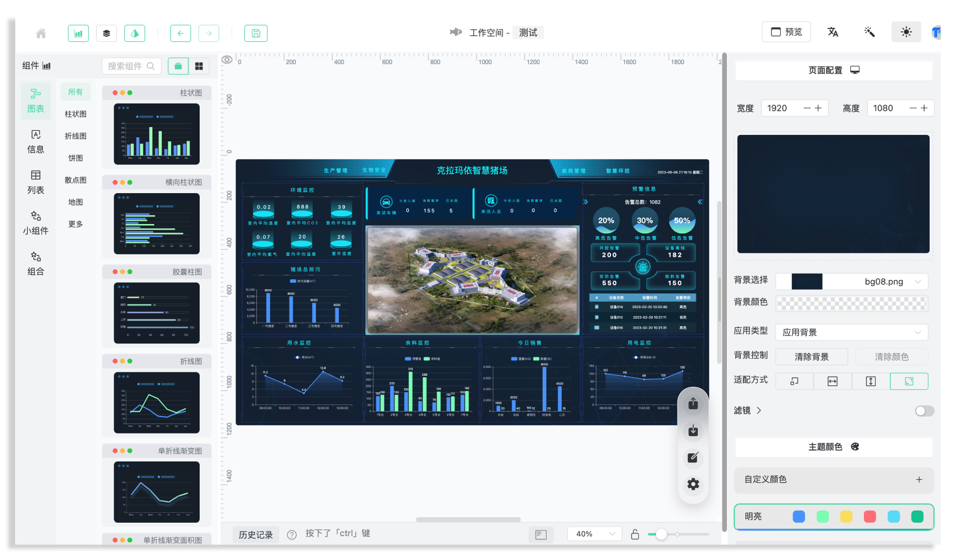Image resolution: width=956 pixels, height=560 pixels.
Task: Click the undo back arrow button
Action: click(x=180, y=33)
